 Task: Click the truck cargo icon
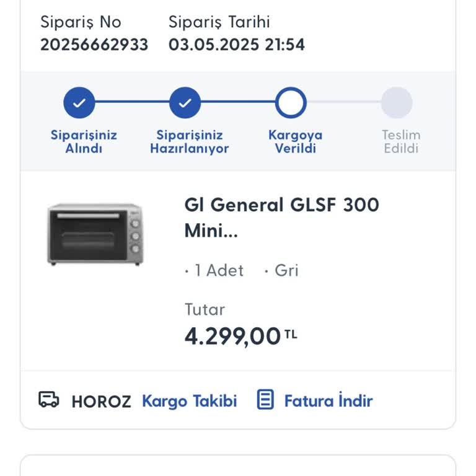point(49,400)
